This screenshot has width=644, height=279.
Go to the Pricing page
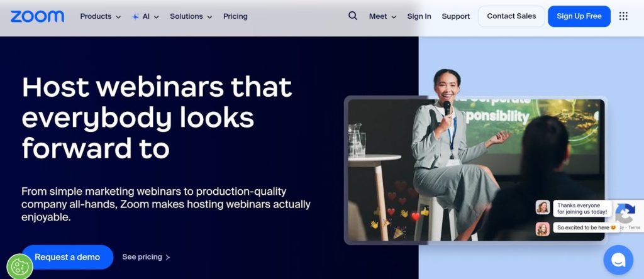pos(235,16)
